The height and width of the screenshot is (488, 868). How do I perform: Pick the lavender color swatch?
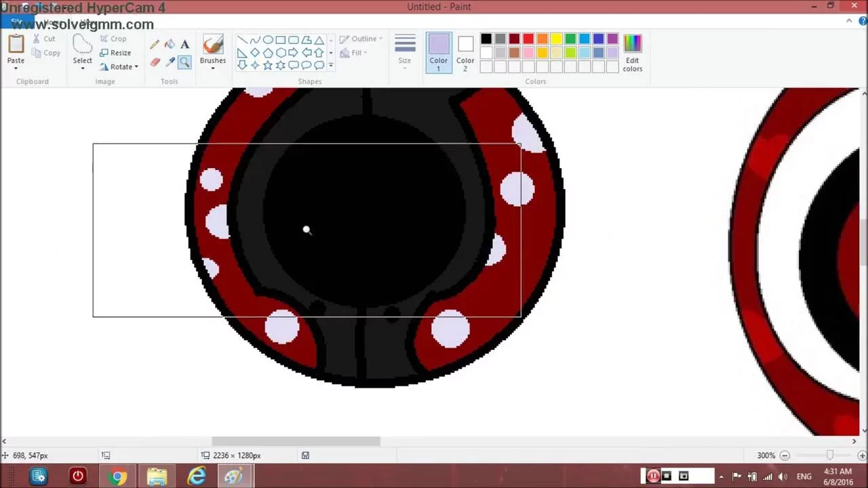612,52
